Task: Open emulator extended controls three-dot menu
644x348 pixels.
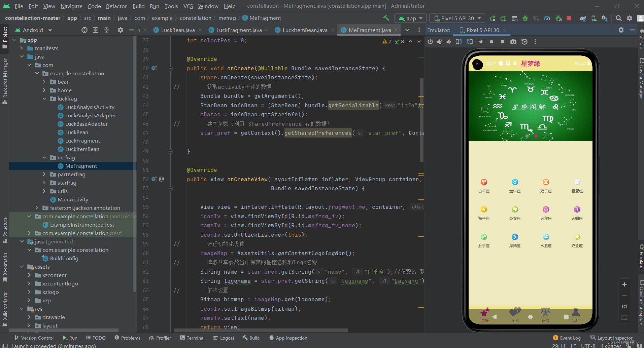Action: point(535,42)
